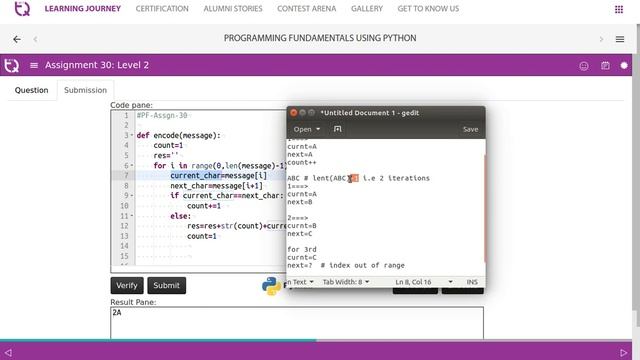Screen dimensions: 640x360
Task: Click the gedit vertical scrollbar
Action: pos(484,208)
